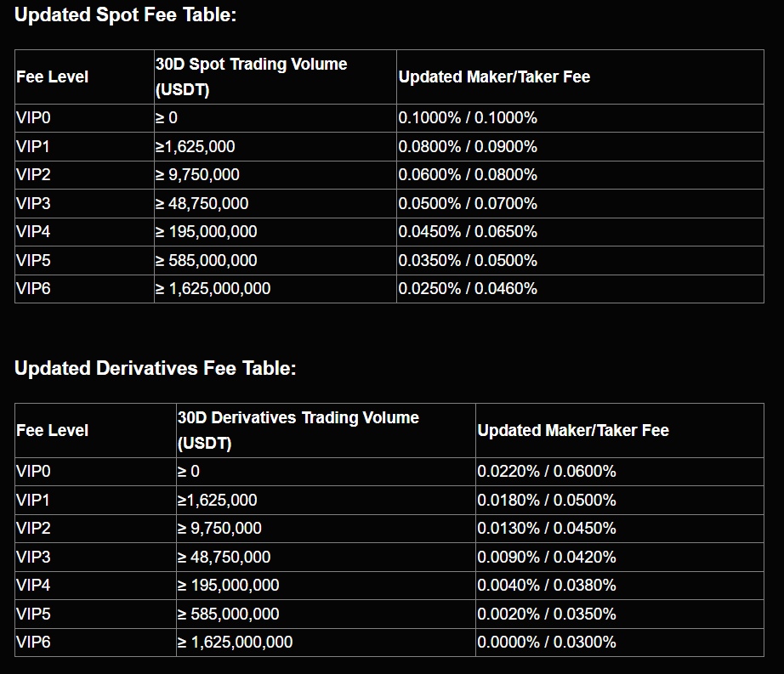Viewport: 784px width, 674px height.
Task: Select the 0.0090% / 0.0420% fee cell
Action: [x=547, y=557]
